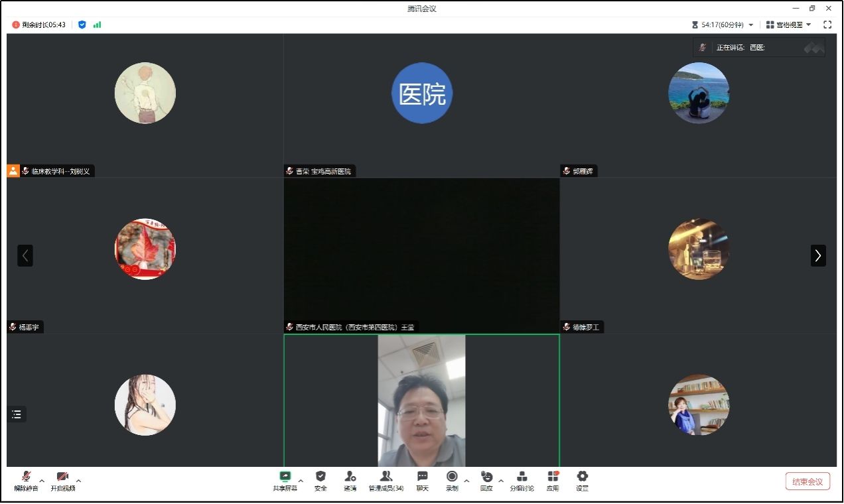Open meeting 设置 settings
Screen dimensions: 844x504
pos(582,481)
